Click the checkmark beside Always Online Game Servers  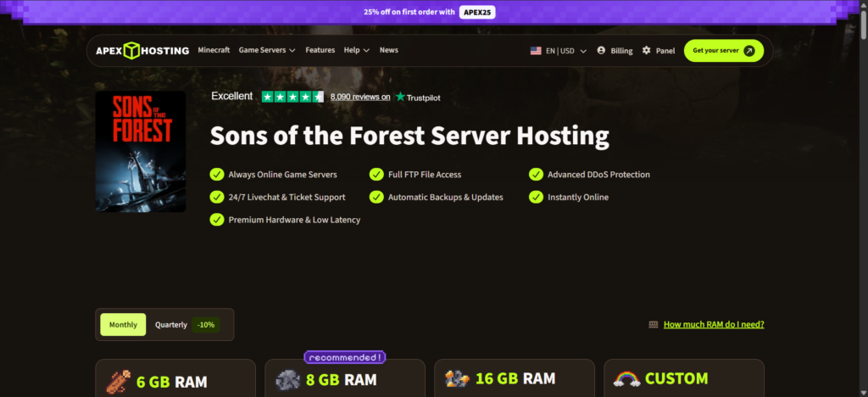click(x=216, y=175)
